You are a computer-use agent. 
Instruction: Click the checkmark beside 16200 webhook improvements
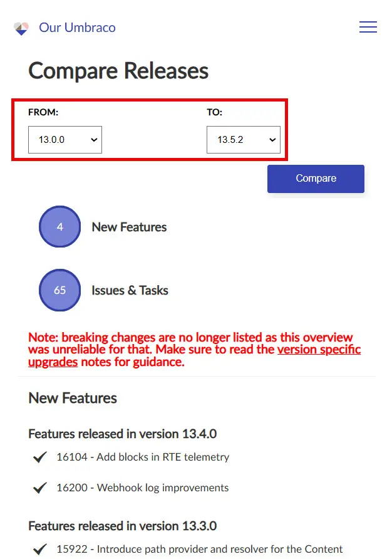[x=39, y=488]
